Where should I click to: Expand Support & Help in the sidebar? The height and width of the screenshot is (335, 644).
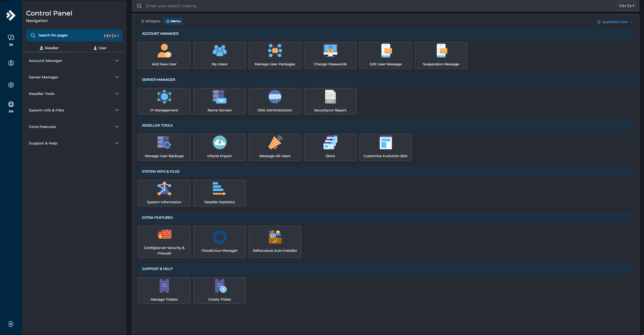[74, 143]
